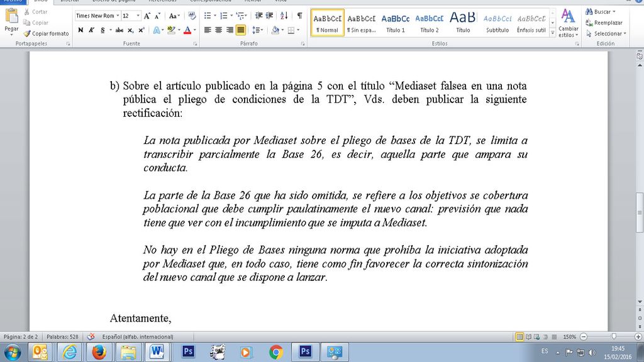Switch to the Diseño de página tab
Screen dimensions: 644x362
click(114, 2)
